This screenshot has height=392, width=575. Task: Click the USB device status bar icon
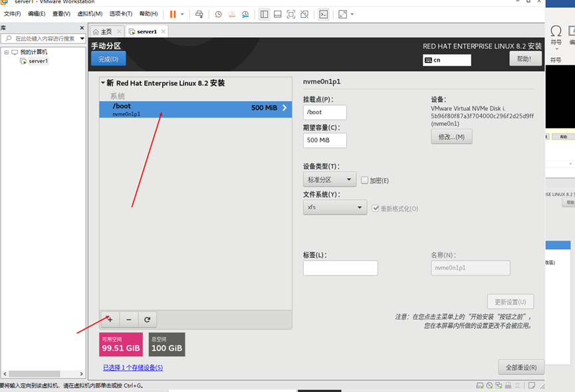pos(509,385)
